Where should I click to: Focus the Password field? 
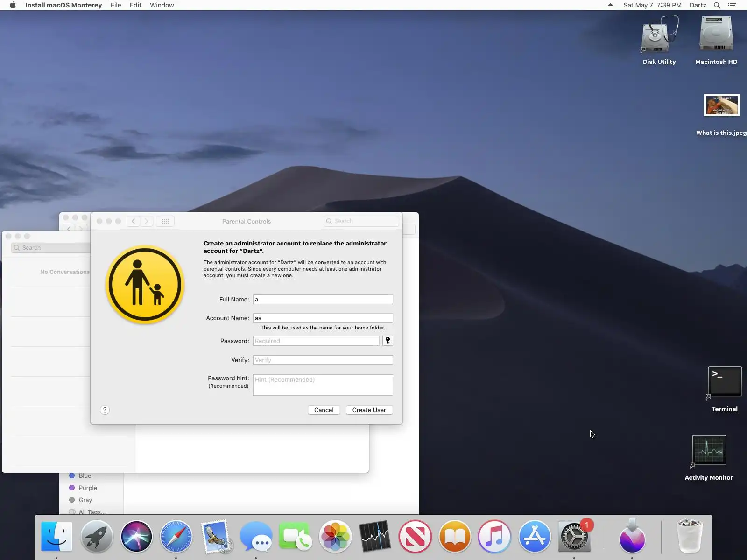316,341
